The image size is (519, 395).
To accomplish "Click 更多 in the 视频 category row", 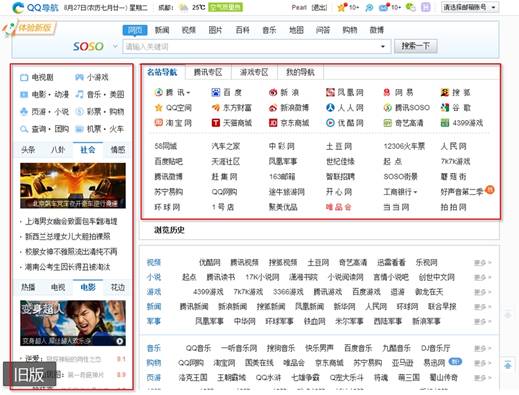I will [482, 263].
